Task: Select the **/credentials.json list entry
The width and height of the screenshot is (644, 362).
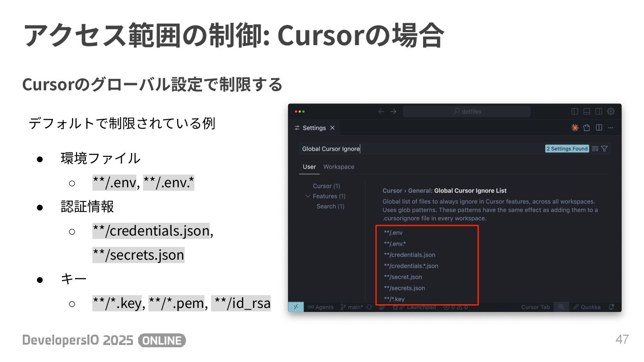Action: (x=410, y=255)
